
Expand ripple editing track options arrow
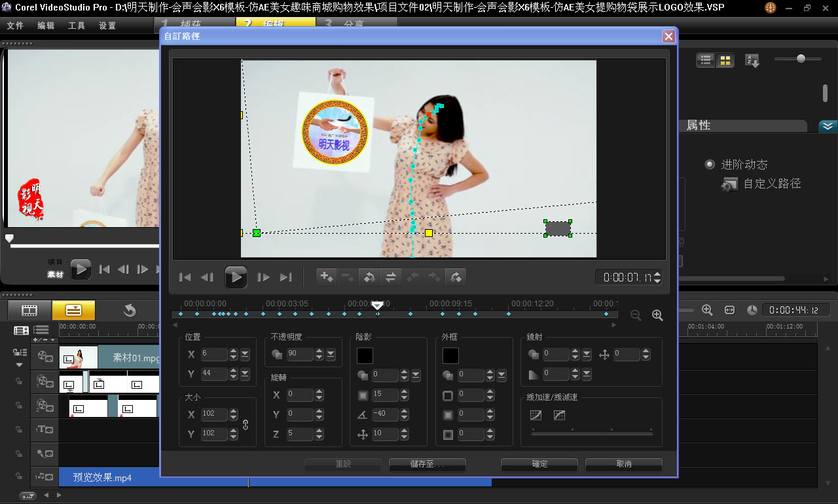click(x=19, y=365)
